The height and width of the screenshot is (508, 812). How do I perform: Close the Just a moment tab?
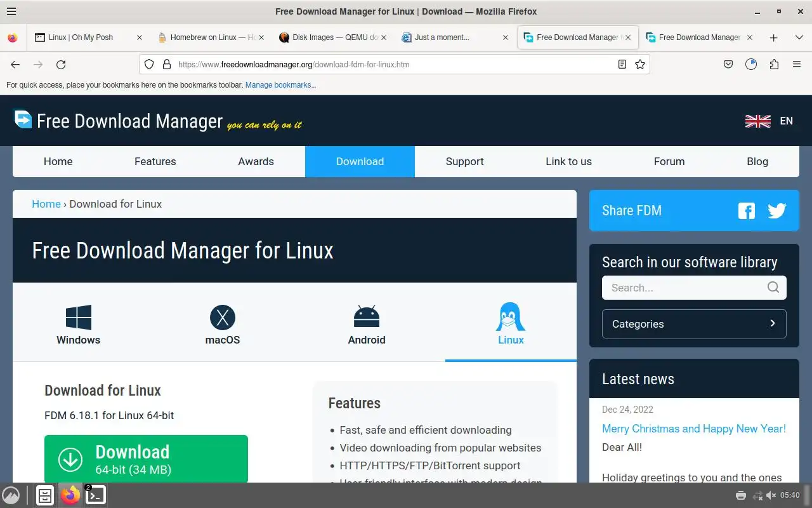coord(506,37)
